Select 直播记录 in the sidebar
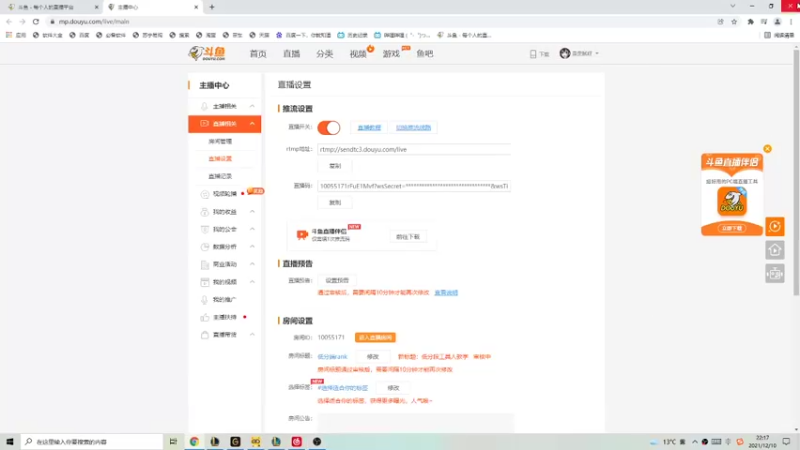This screenshot has width=800, height=450. click(220, 176)
